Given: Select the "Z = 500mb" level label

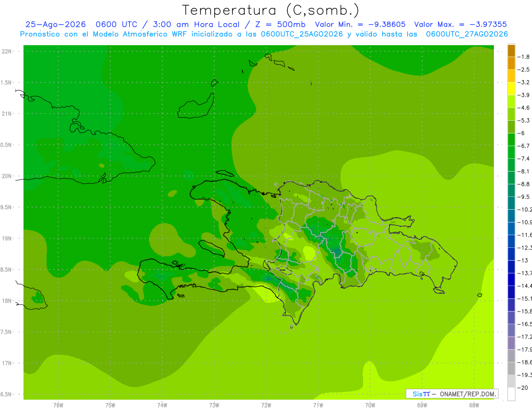Looking at the screenshot, I should coord(280,24).
